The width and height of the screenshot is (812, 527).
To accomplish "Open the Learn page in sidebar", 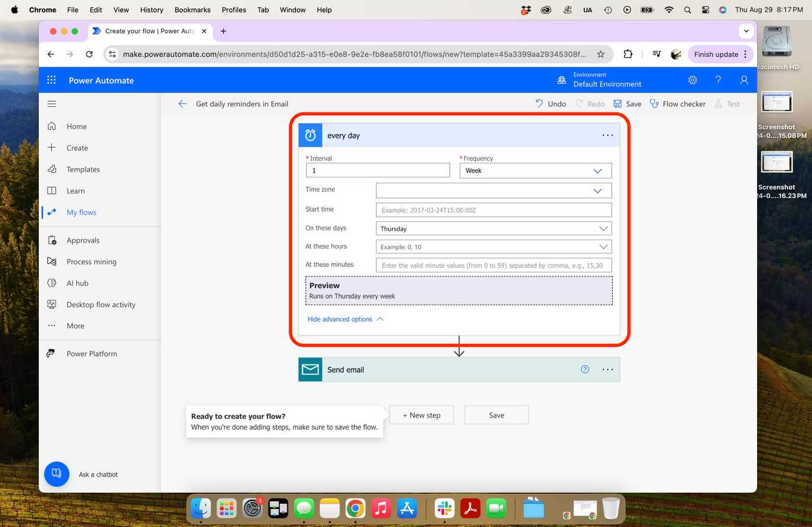I will [76, 191].
